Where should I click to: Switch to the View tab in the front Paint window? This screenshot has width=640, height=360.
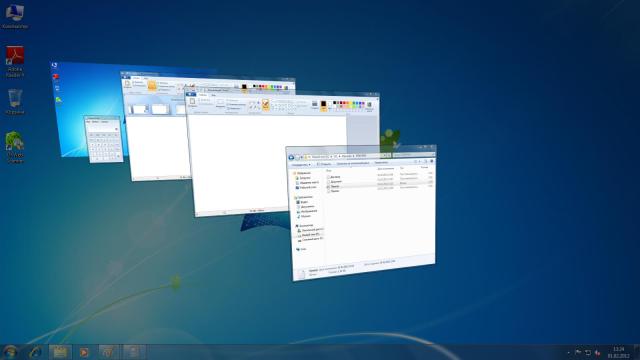(213, 96)
